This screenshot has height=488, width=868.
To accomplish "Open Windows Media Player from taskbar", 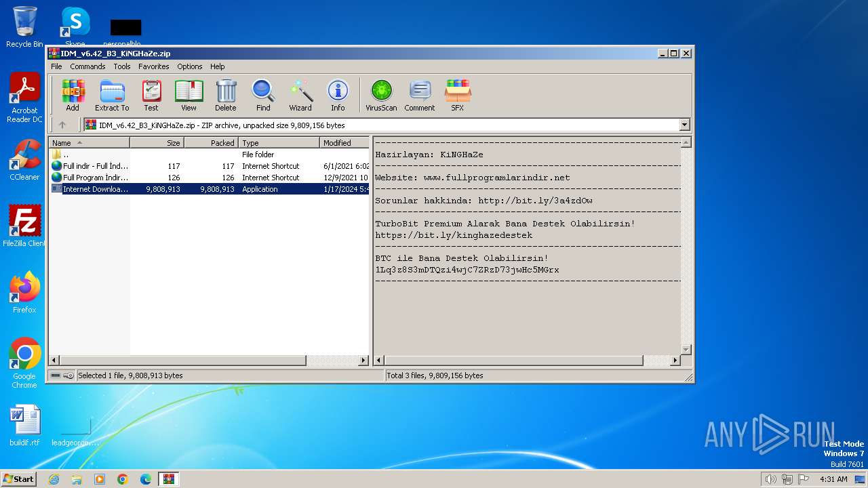I will coord(100,479).
